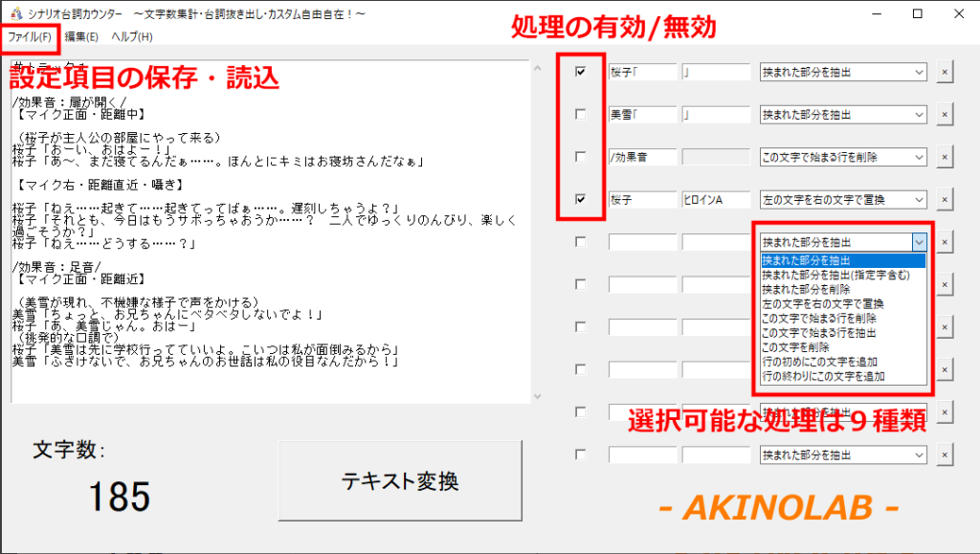Uncheck the 桜子「 rule checkbox
The height and width of the screenshot is (554, 980).
coord(581,72)
